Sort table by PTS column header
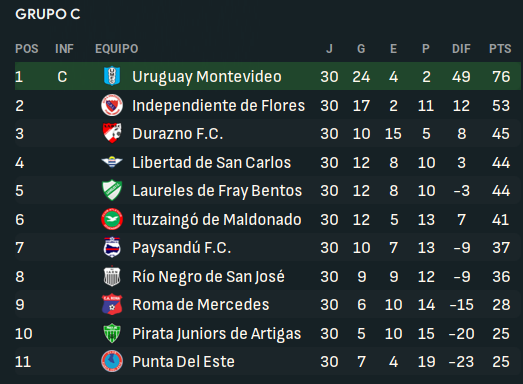Viewport: 523px width, 384px height. [x=500, y=49]
